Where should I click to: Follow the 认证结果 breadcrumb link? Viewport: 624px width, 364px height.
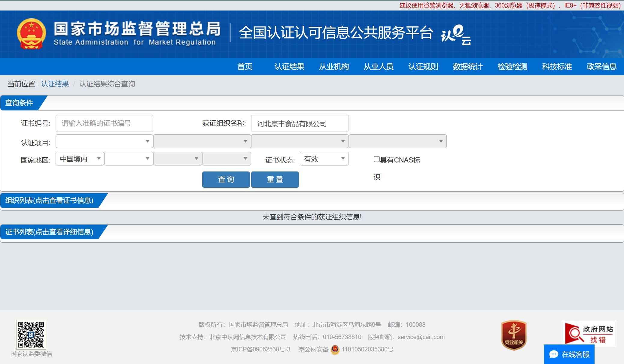(x=55, y=84)
